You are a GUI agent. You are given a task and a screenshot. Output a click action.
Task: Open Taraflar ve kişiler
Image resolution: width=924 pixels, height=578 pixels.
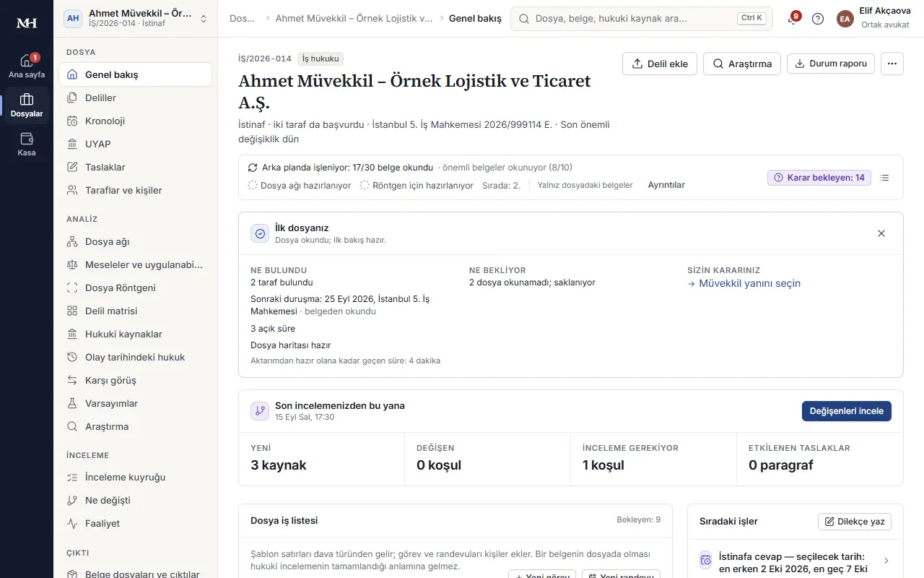tap(135, 190)
